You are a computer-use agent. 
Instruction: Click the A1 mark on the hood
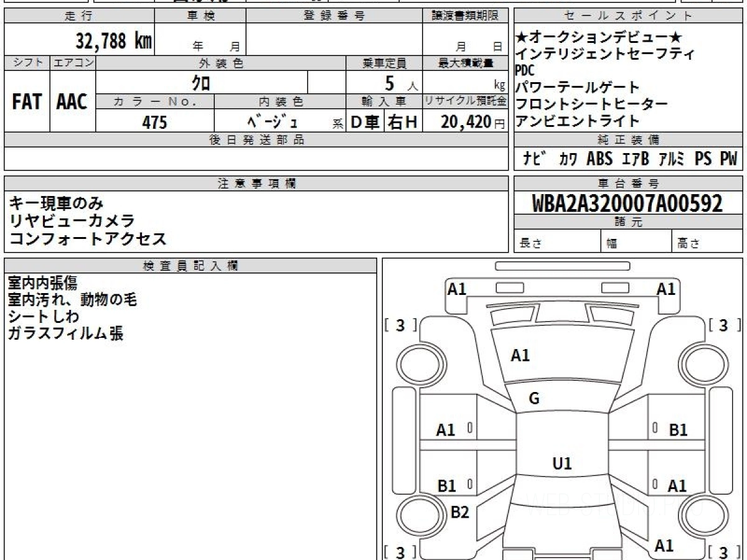click(x=520, y=355)
